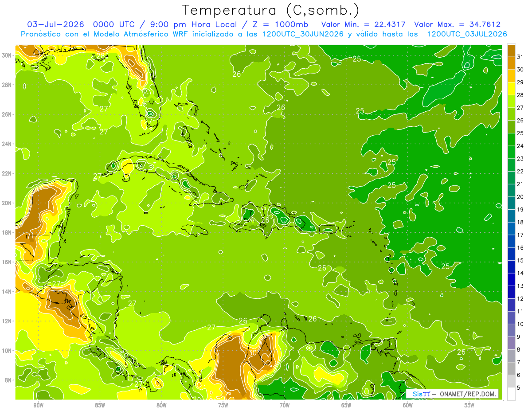The width and height of the screenshot is (532, 411).
Task: Click the date text '03-Jul-2026'
Action: pyautogui.click(x=56, y=24)
